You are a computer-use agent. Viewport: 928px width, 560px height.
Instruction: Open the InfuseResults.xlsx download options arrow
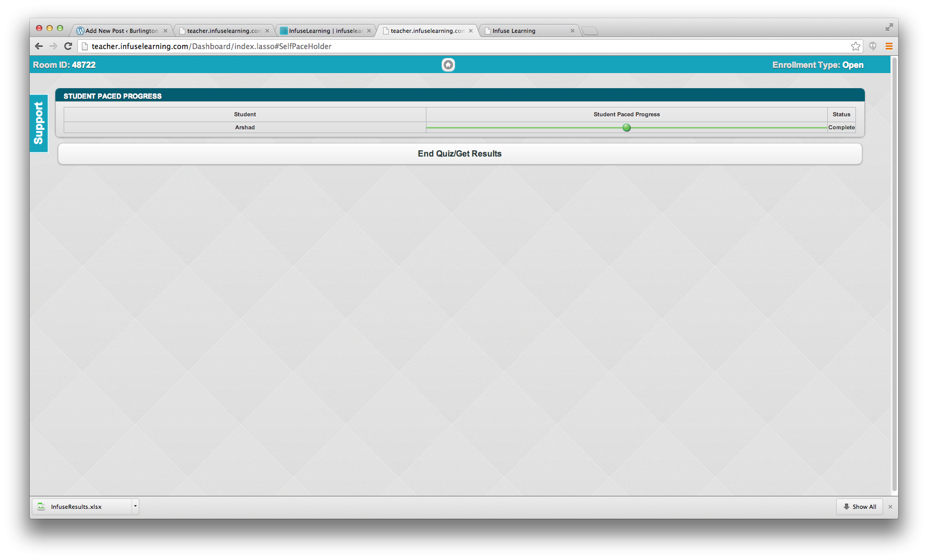135,506
